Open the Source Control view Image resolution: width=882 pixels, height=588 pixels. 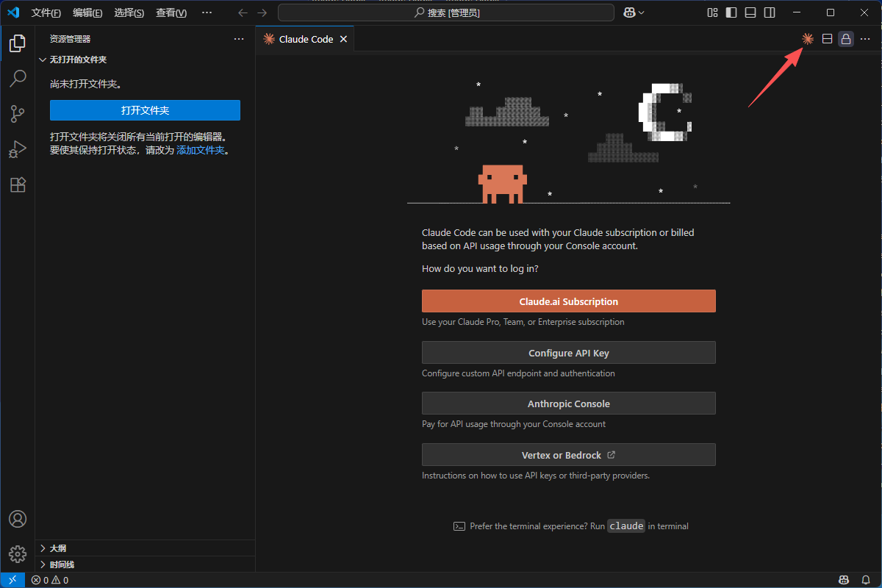click(x=18, y=114)
